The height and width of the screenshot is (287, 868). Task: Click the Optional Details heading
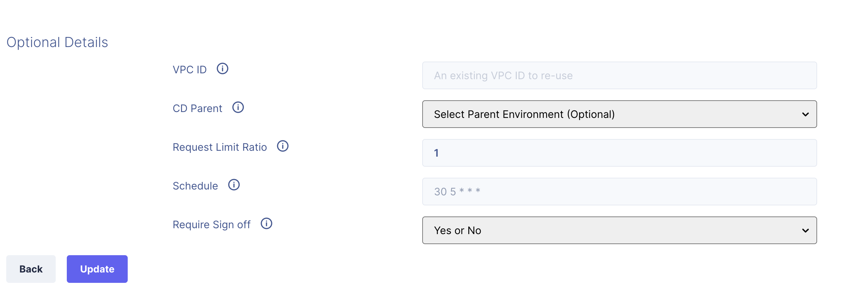57,43
